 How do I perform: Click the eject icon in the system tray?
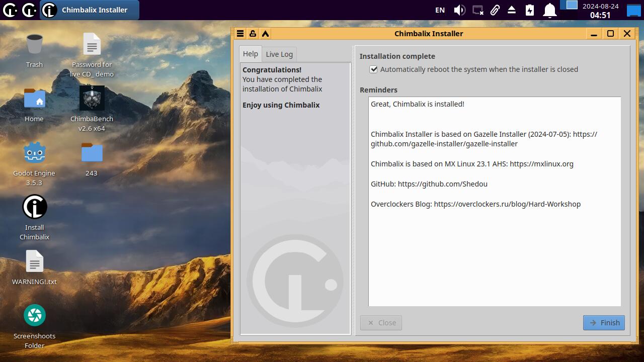tap(512, 10)
